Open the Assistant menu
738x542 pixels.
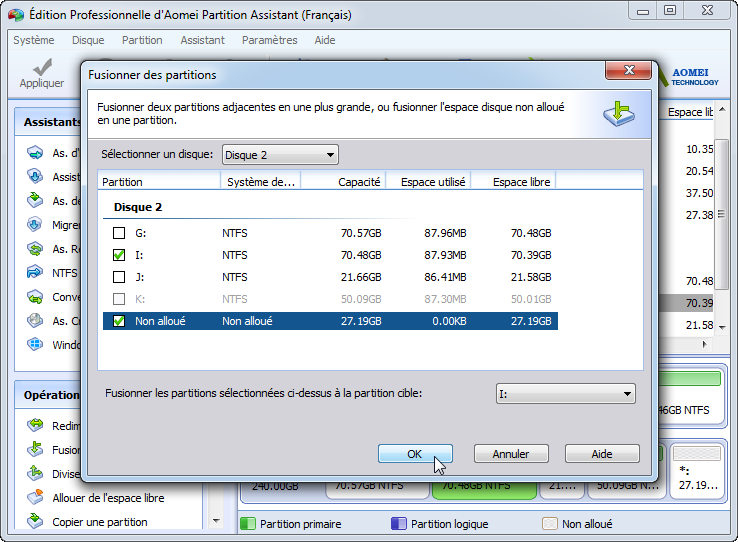[202, 40]
